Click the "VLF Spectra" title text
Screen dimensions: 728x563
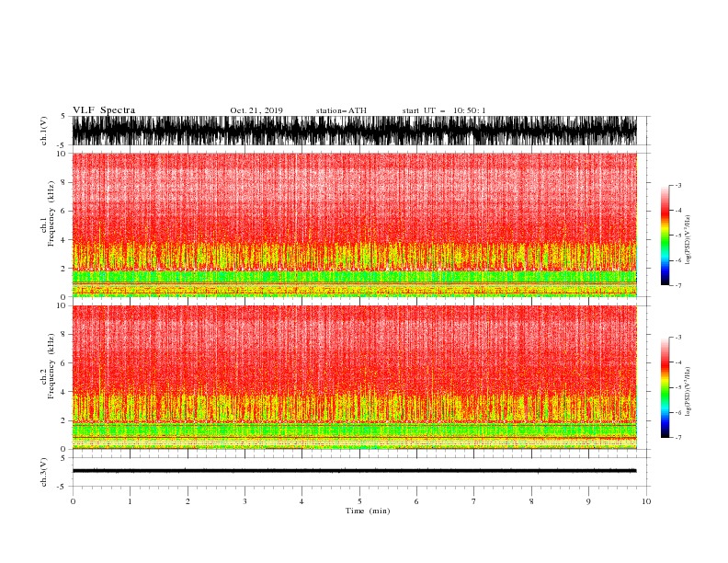104,110
